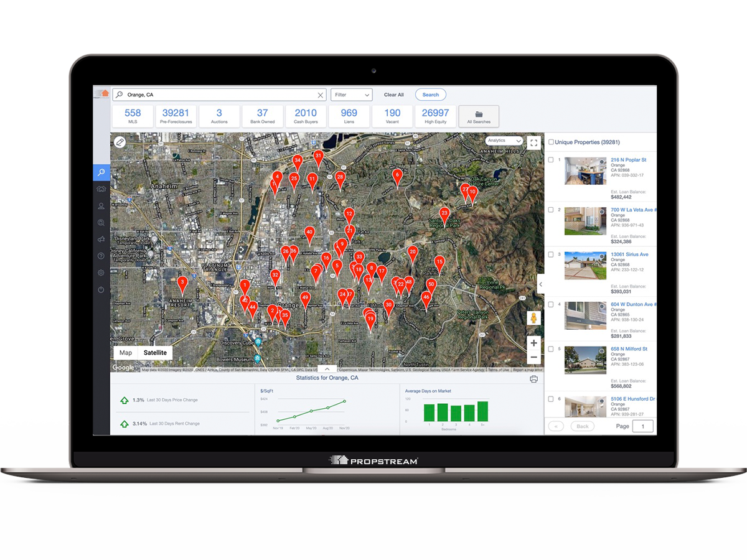The width and height of the screenshot is (747, 560).
Task: Switch to the Map tab
Action: tap(126, 352)
